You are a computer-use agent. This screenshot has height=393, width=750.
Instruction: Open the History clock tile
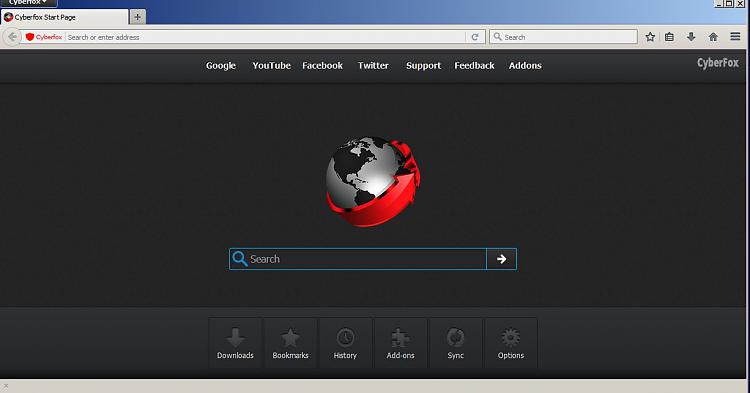(x=345, y=343)
